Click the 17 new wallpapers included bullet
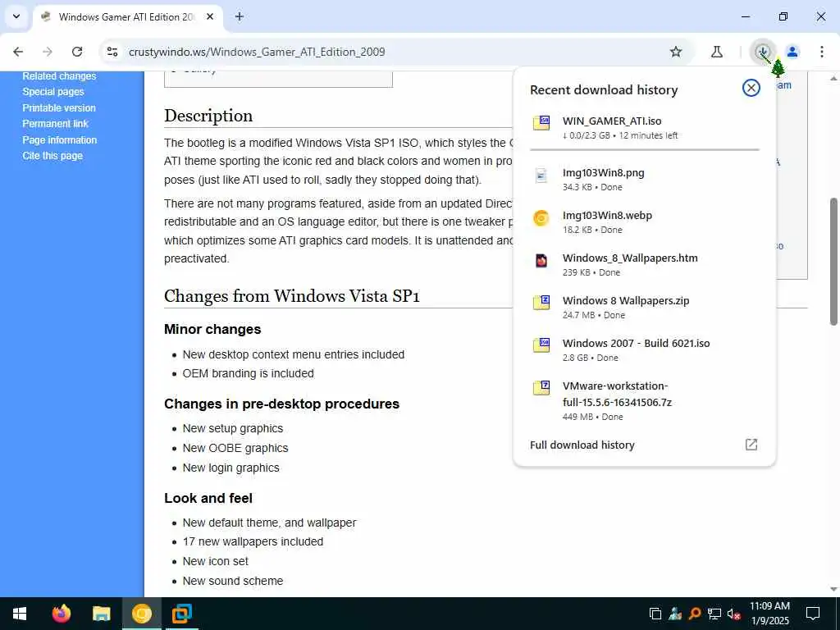The height and width of the screenshot is (630, 840). point(253,541)
